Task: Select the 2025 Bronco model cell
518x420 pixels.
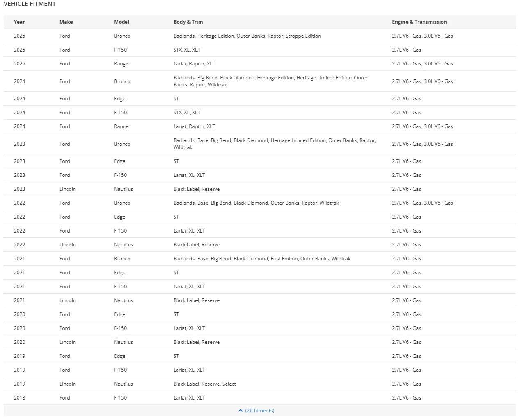Action: click(x=122, y=36)
